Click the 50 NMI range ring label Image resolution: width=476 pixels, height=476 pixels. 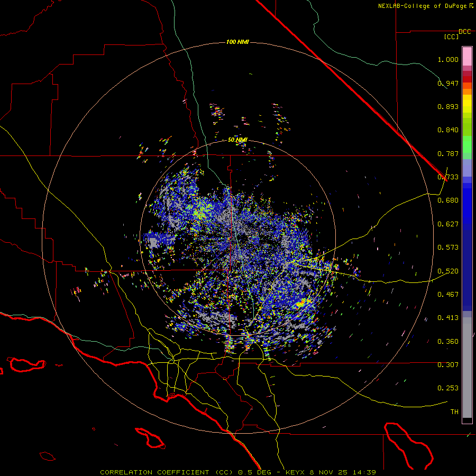237,140
